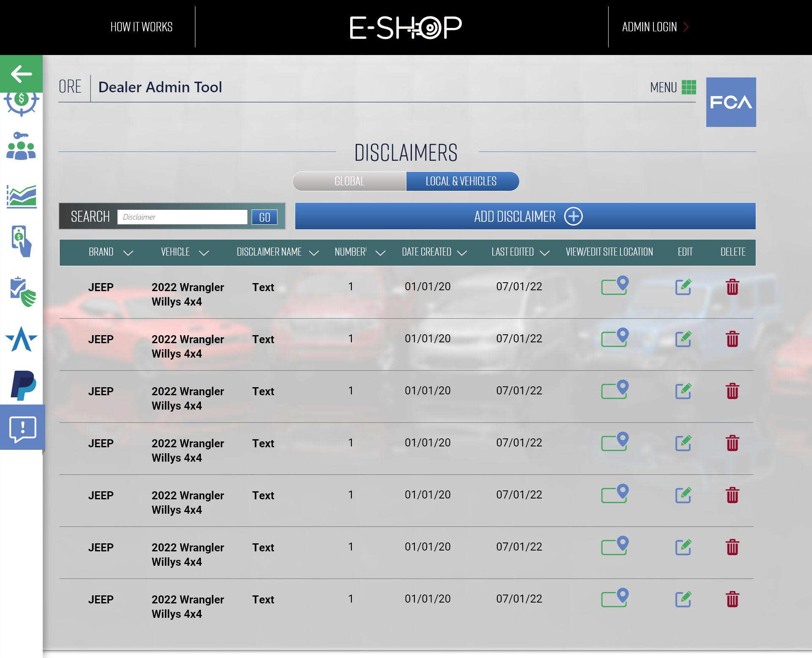Image resolution: width=812 pixels, height=658 pixels.
Task: Sort by NUMBER column chevron
Action: click(380, 253)
